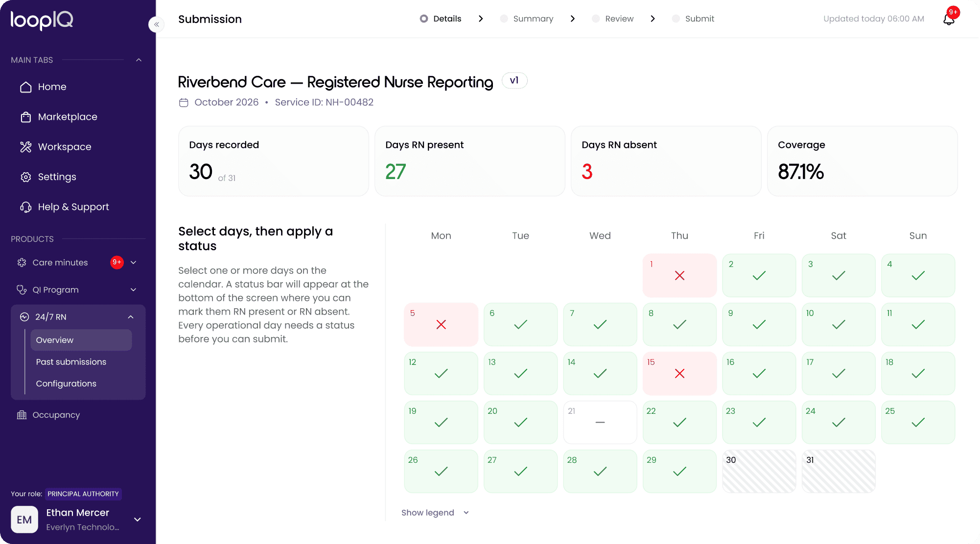The width and height of the screenshot is (980, 544).
Task: Expand the Show legend chevron
Action: [x=466, y=513]
